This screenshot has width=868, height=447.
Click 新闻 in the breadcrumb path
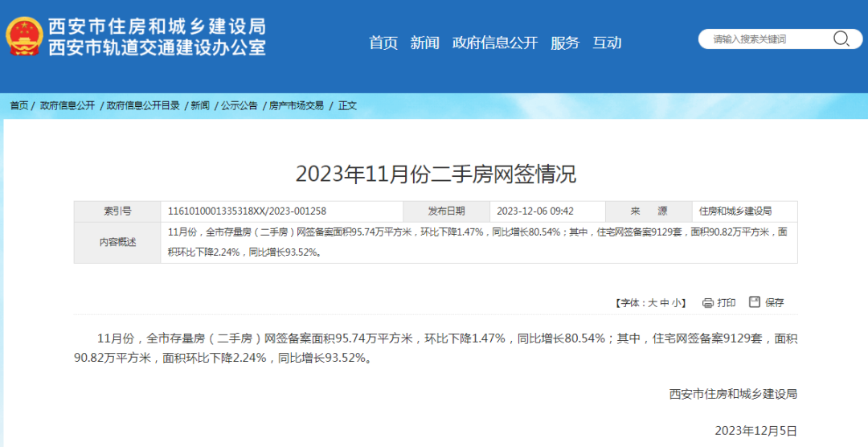(200, 105)
